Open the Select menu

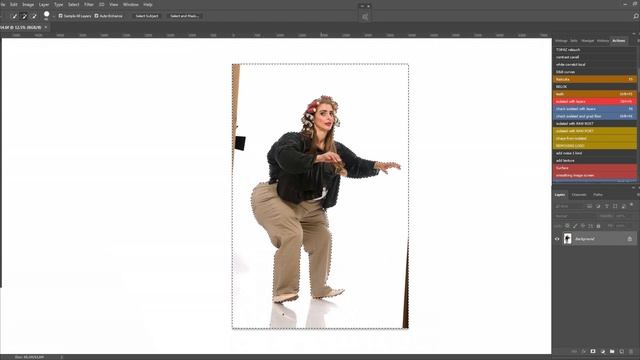pyautogui.click(x=73, y=4)
